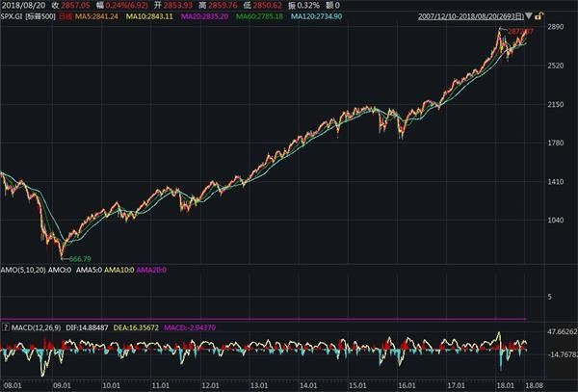The image size is (578, 392).
Task: Click the help icon beside MACD(12,26,9)
Action: tap(6, 326)
